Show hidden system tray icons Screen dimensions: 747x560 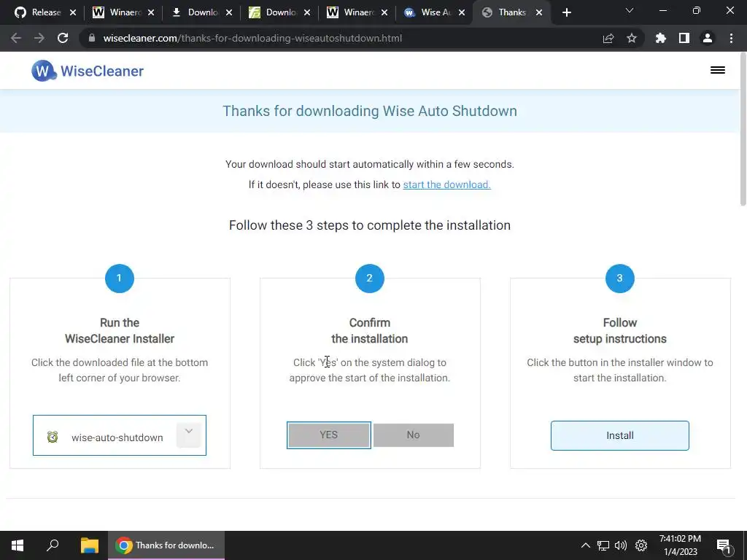(586, 545)
